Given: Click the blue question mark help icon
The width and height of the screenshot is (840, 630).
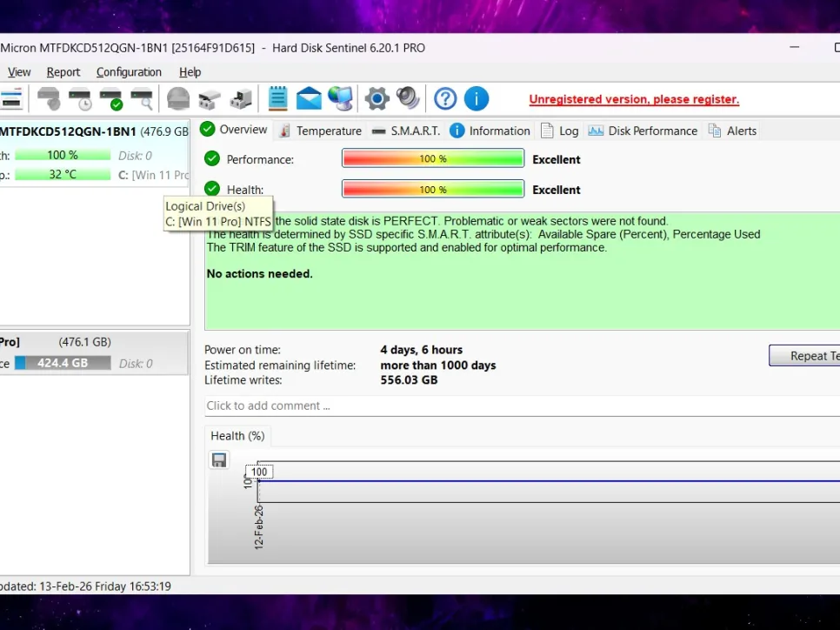Looking at the screenshot, I should tap(445, 98).
